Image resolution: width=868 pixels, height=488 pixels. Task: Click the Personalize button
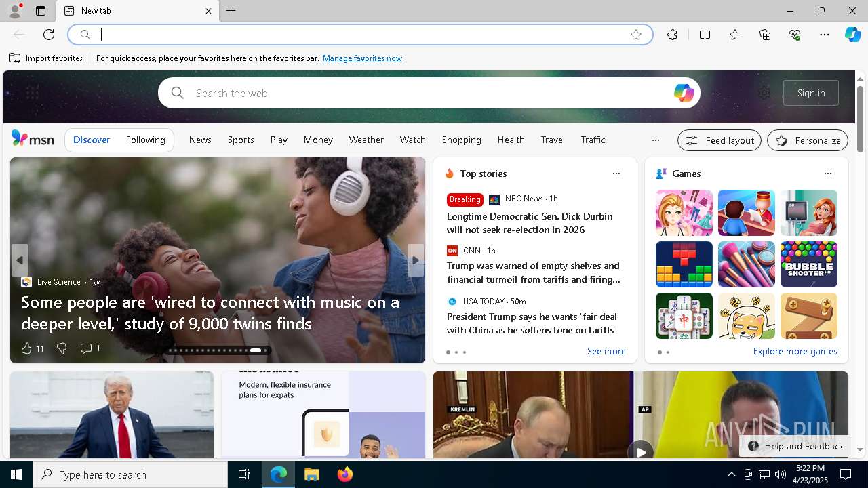[808, 140]
